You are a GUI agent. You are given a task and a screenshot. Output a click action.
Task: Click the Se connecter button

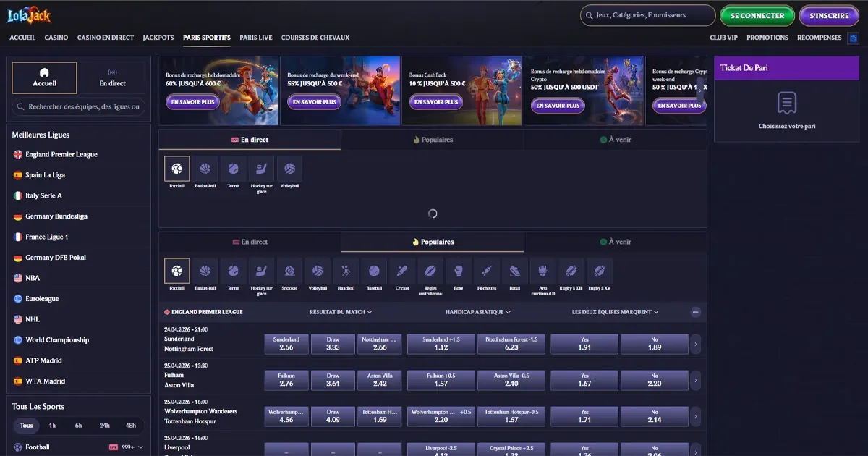click(x=757, y=15)
